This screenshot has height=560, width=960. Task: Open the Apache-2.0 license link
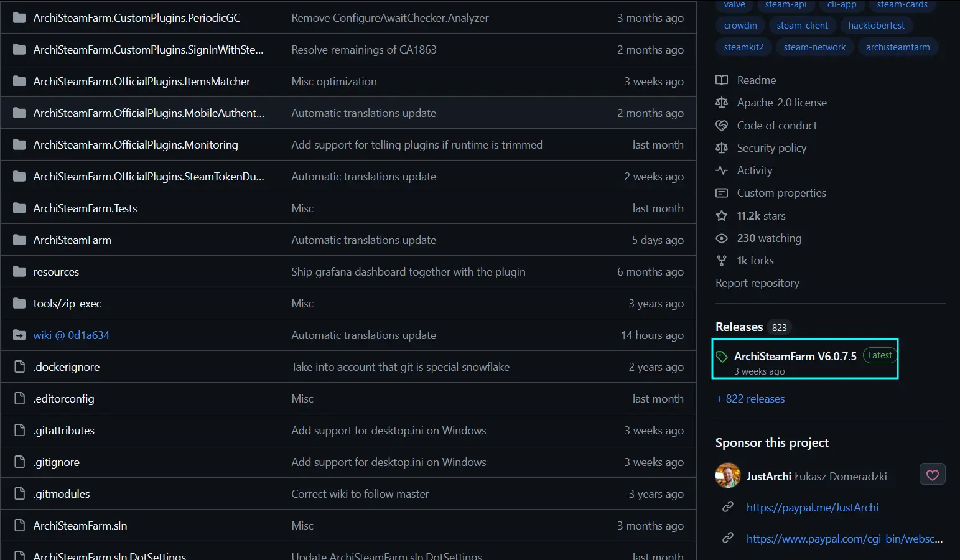[x=782, y=103]
